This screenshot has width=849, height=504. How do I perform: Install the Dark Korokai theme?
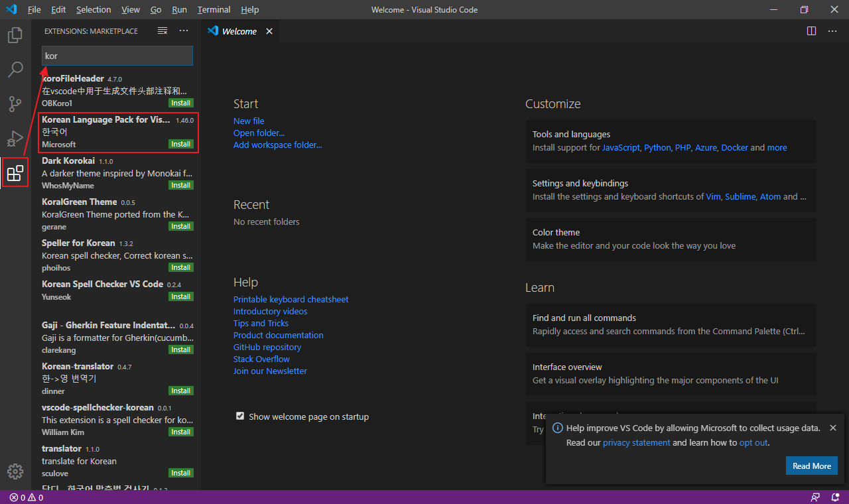tap(181, 185)
